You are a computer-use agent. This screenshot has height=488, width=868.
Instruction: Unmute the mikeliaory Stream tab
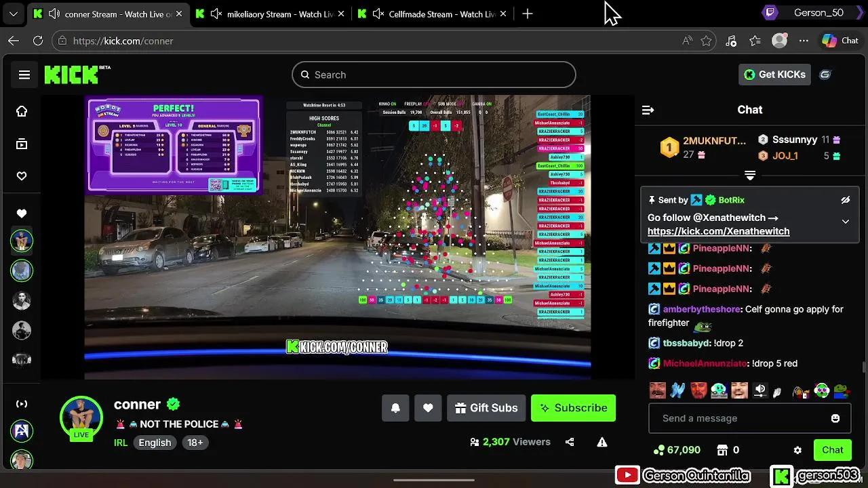pos(216,14)
